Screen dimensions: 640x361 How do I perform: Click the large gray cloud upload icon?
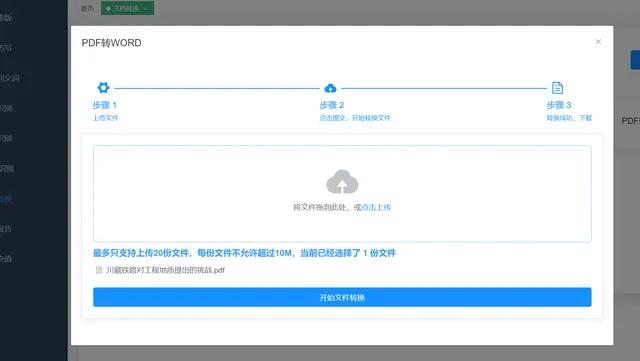click(342, 182)
